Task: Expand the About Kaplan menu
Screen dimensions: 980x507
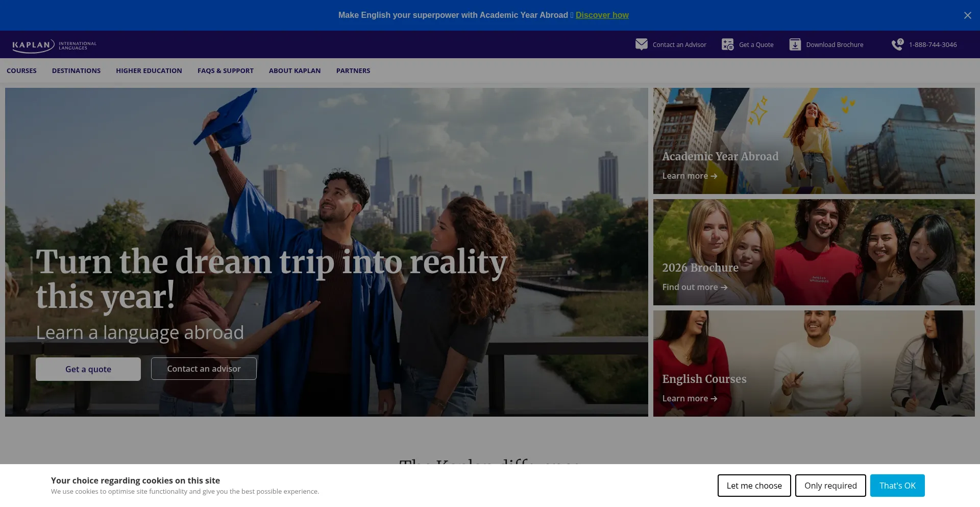Action: (x=295, y=71)
